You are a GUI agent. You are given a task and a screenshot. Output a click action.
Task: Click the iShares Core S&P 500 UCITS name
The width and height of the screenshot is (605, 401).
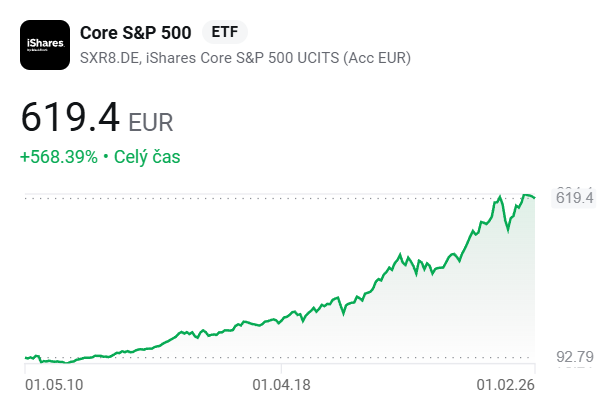(x=278, y=57)
